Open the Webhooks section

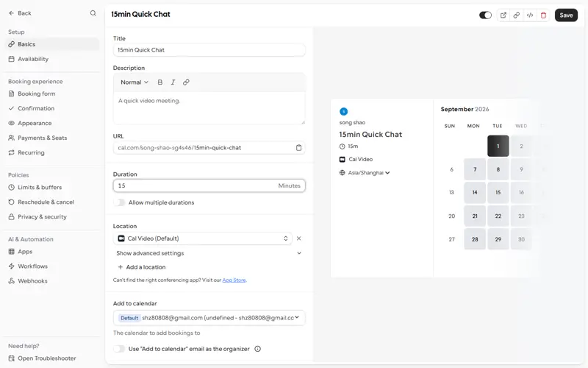click(x=52, y=281)
